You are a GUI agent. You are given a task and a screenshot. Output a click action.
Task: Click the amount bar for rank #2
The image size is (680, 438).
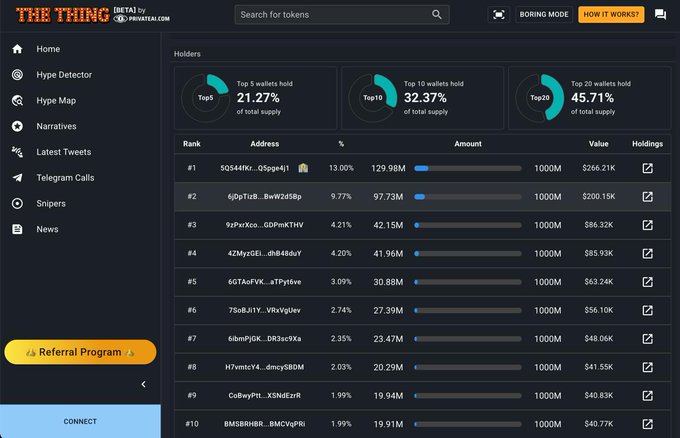click(x=468, y=197)
